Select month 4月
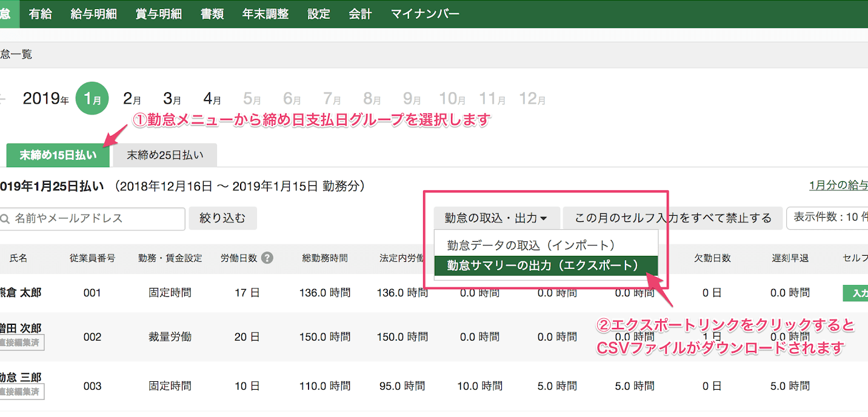The height and width of the screenshot is (417, 868). pyautogui.click(x=212, y=99)
